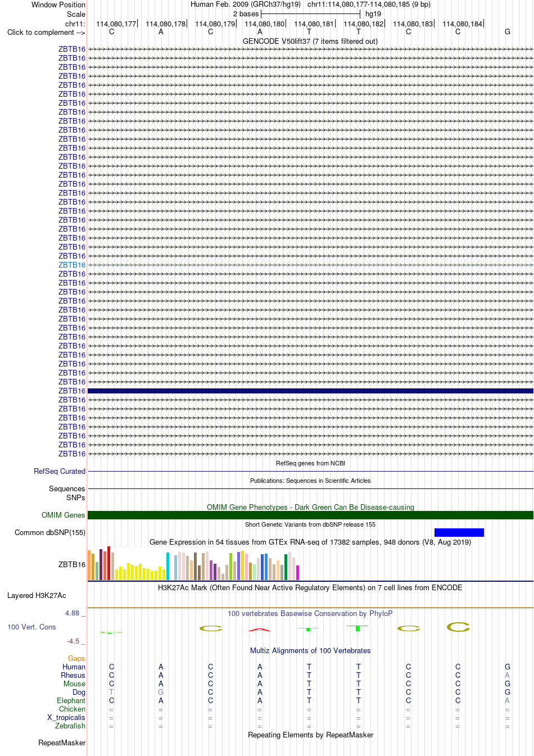Select the Chicken species row label
This screenshot has height=756, width=534.
72,709
